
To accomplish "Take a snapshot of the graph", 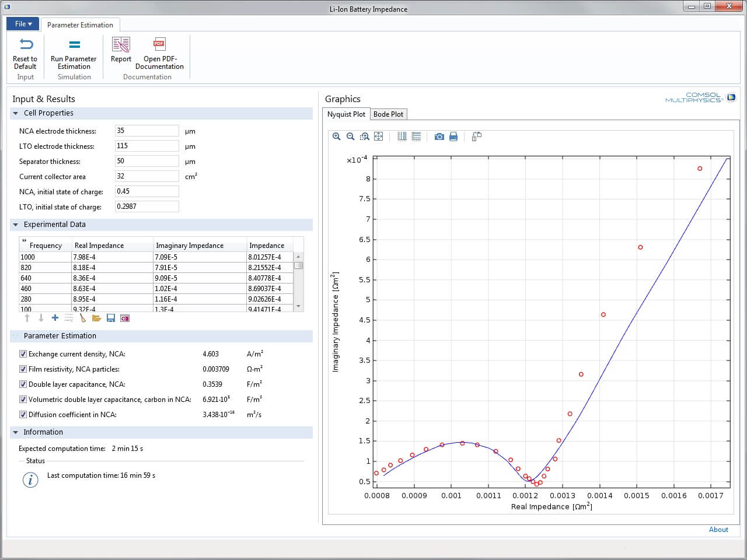I will (x=439, y=136).
